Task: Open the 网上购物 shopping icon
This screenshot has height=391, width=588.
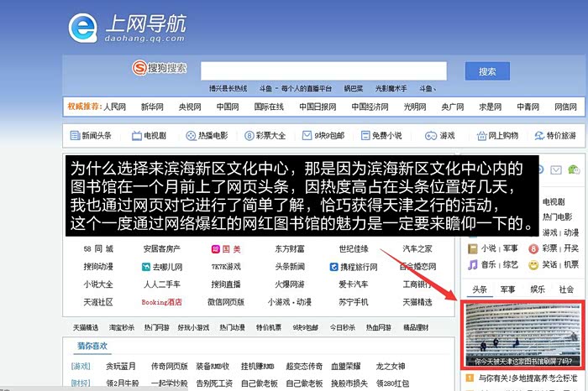Action: 481,136
